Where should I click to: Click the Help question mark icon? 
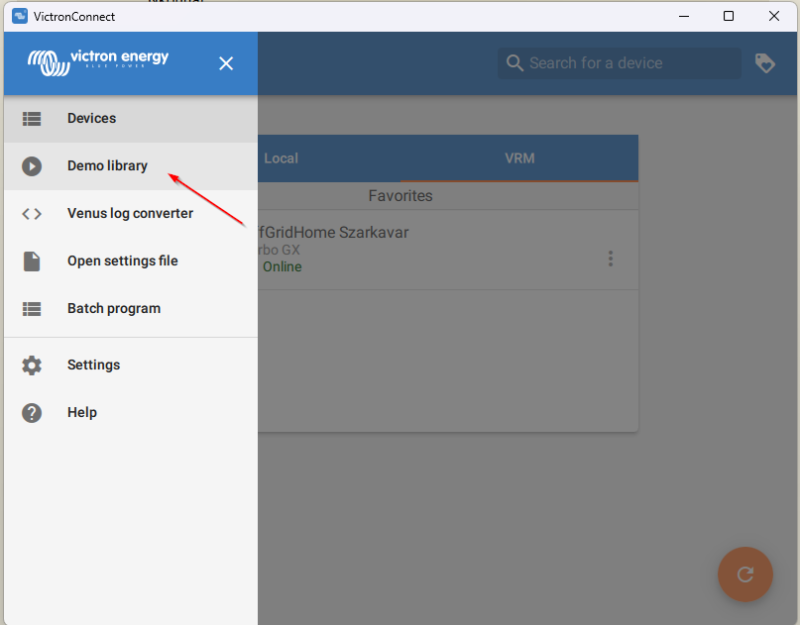(x=32, y=413)
